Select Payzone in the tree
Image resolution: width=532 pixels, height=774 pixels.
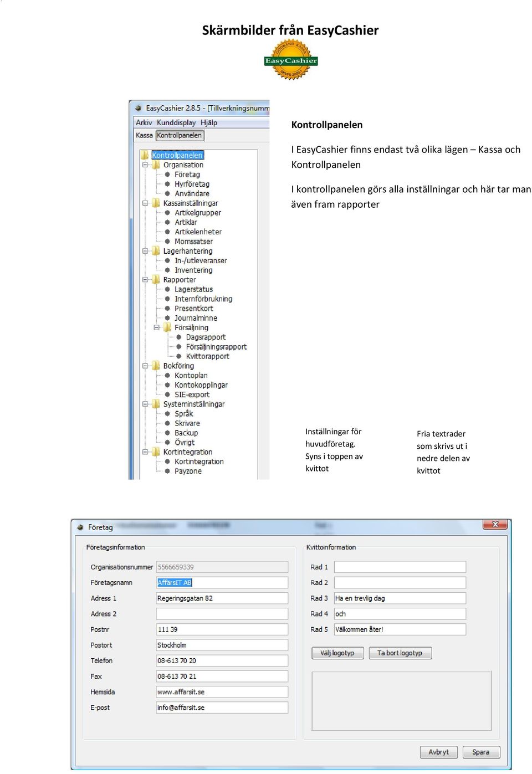click(x=188, y=471)
